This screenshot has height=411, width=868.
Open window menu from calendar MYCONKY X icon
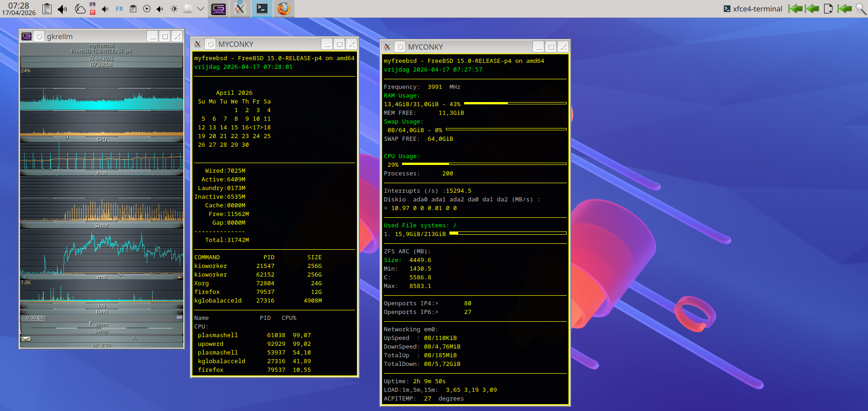pos(197,44)
